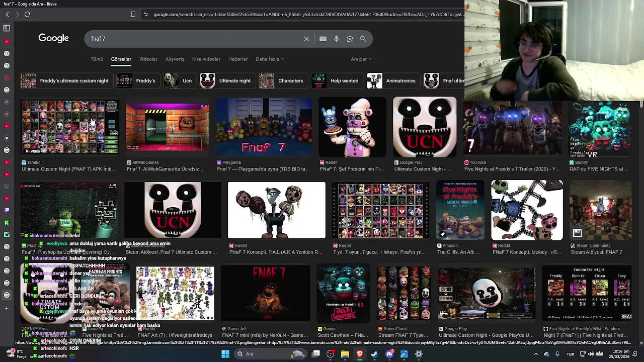The width and height of the screenshot is (644, 362).
Task: Open the clock showing 10:16 pm
Action: pyautogui.click(x=620, y=354)
